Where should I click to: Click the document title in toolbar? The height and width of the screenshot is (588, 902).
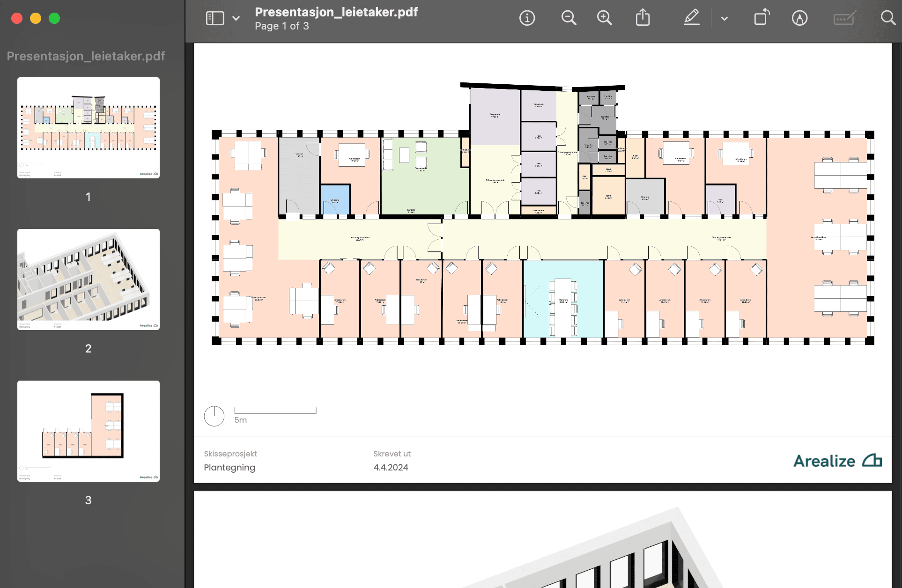click(336, 12)
